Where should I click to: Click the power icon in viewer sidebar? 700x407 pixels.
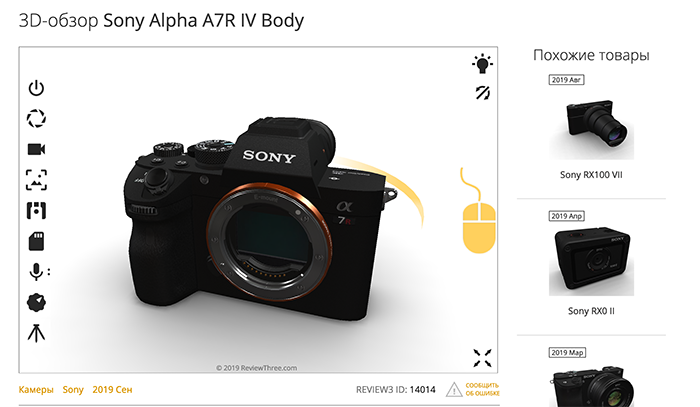click(x=36, y=88)
